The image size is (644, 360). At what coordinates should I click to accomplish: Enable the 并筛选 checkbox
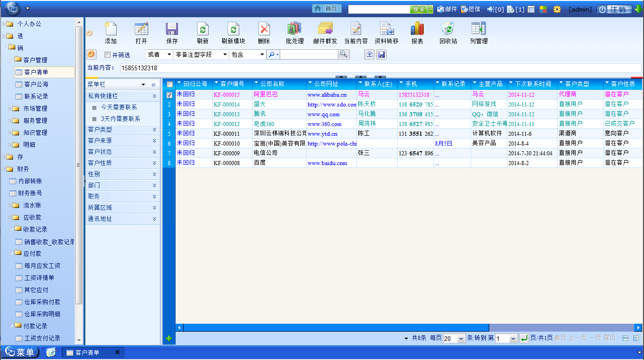108,55
